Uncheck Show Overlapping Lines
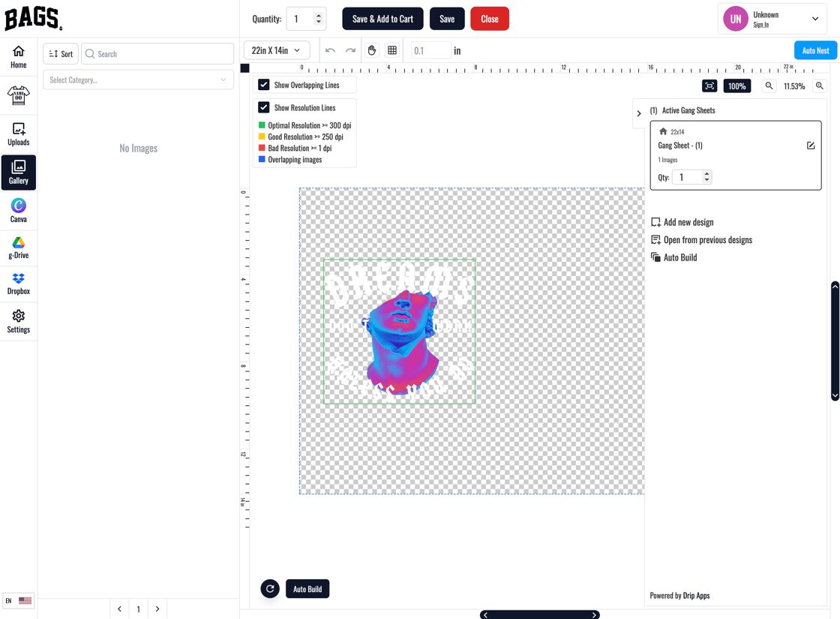The width and height of the screenshot is (840, 619). tap(263, 85)
